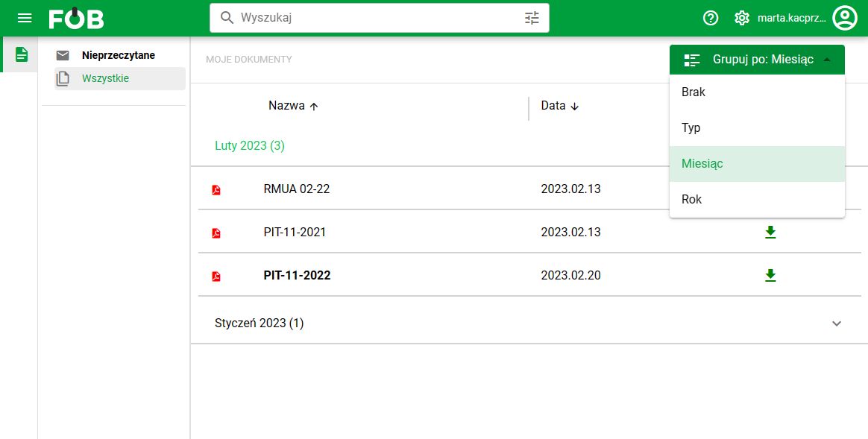The image size is (868, 439).
Task: Click the MOJE DOKUMENTY heading
Action: coord(249,59)
